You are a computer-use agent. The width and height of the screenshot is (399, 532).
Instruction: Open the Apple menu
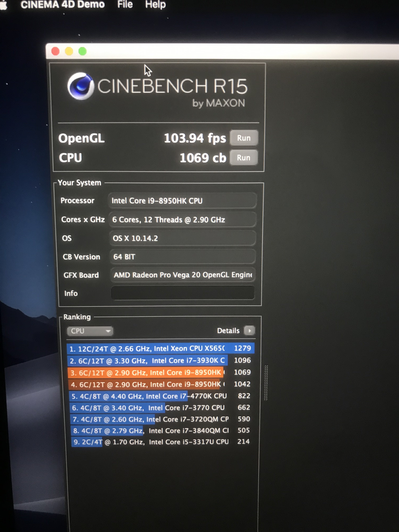[x=3, y=5]
